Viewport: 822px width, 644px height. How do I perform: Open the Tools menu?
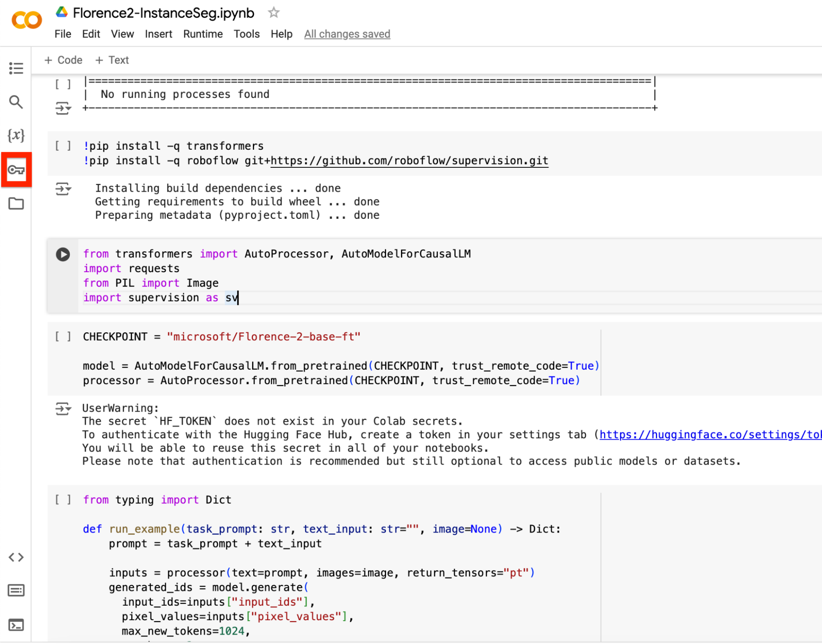point(246,34)
